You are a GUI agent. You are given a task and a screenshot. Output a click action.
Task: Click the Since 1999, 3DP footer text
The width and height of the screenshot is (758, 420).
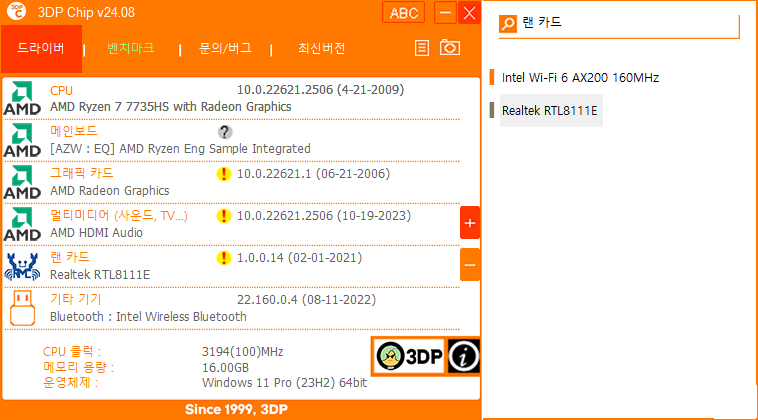click(x=236, y=410)
